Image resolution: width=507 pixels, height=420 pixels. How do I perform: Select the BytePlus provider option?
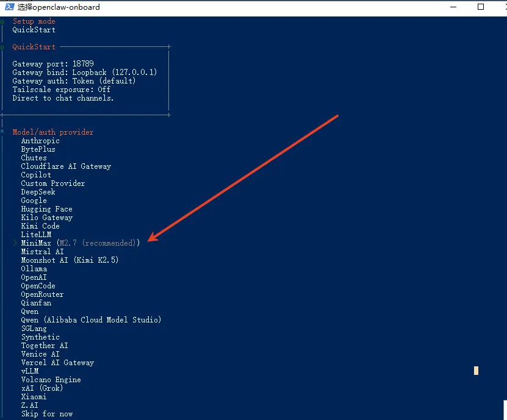[x=38, y=149]
